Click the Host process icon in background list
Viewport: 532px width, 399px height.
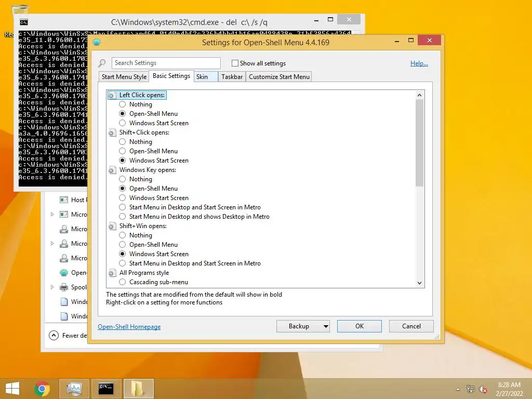(x=64, y=200)
